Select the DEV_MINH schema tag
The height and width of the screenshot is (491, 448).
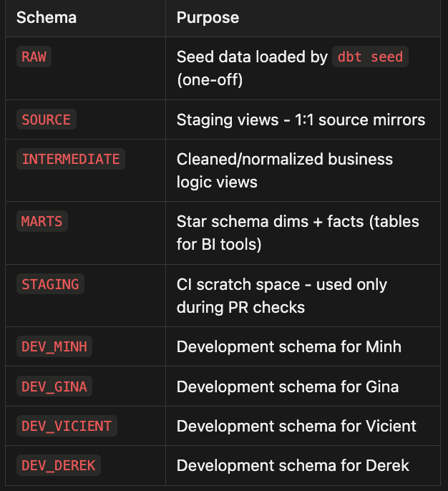[x=54, y=346]
